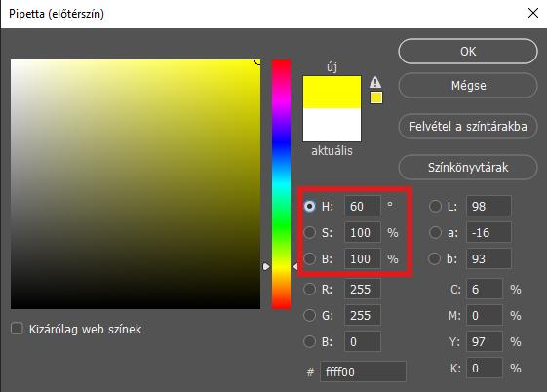Click the a field showing -16
The image size is (547, 392).
tap(488, 232)
